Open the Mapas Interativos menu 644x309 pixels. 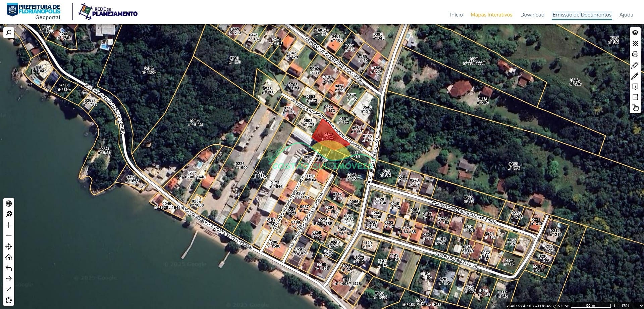[x=491, y=15]
